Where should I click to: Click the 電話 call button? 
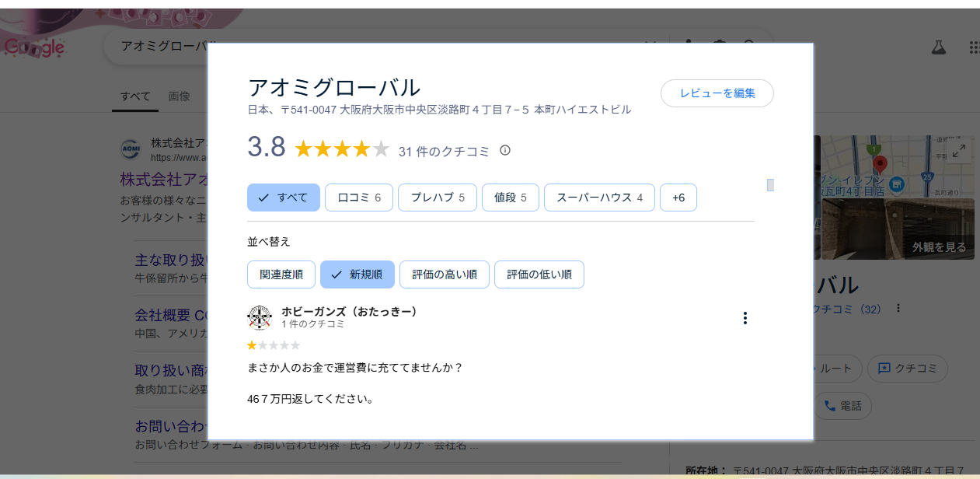[x=843, y=406]
